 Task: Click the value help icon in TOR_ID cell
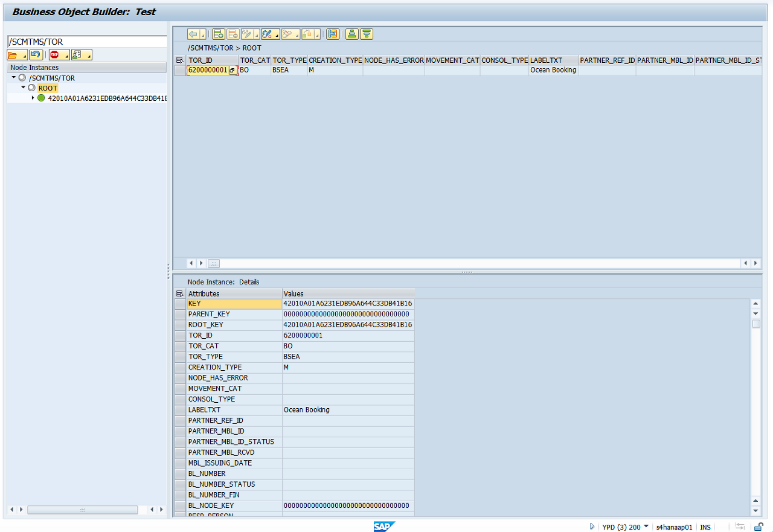tap(233, 71)
